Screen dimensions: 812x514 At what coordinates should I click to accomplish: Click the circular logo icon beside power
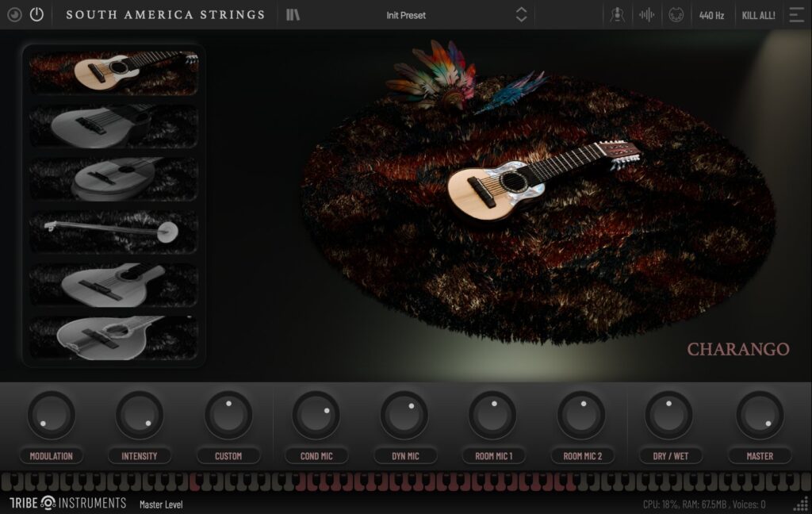(x=14, y=14)
